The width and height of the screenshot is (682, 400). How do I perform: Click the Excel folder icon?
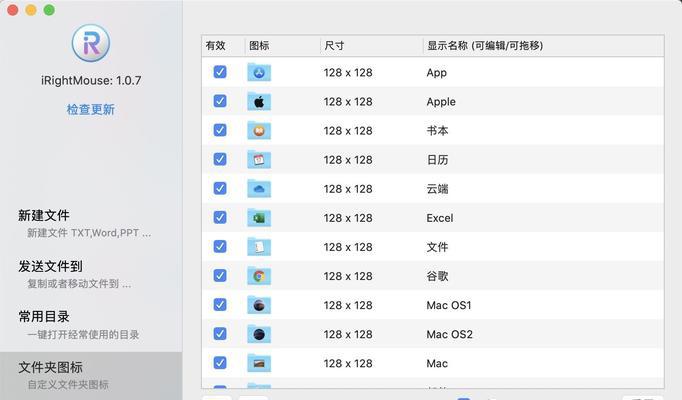(x=259, y=218)
